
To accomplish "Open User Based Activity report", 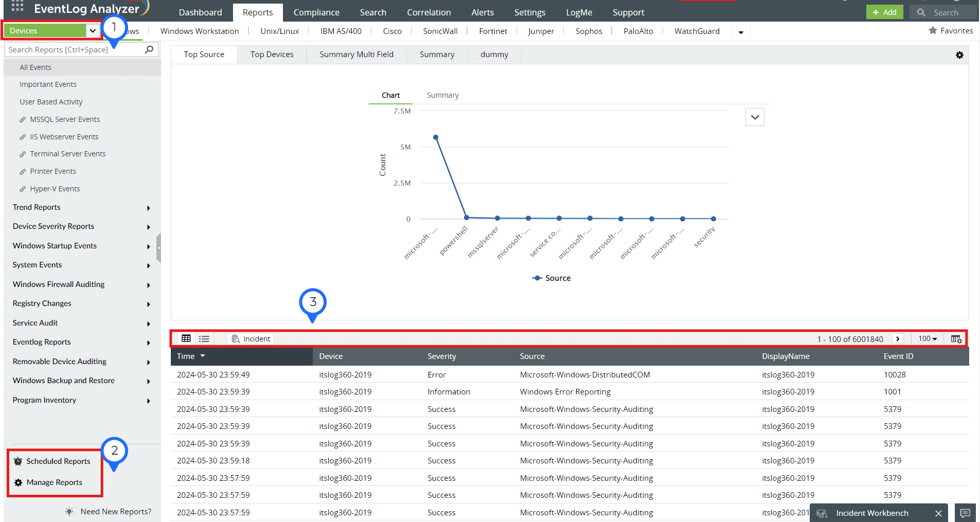I will pyautogui.click(x=51, y=102).
